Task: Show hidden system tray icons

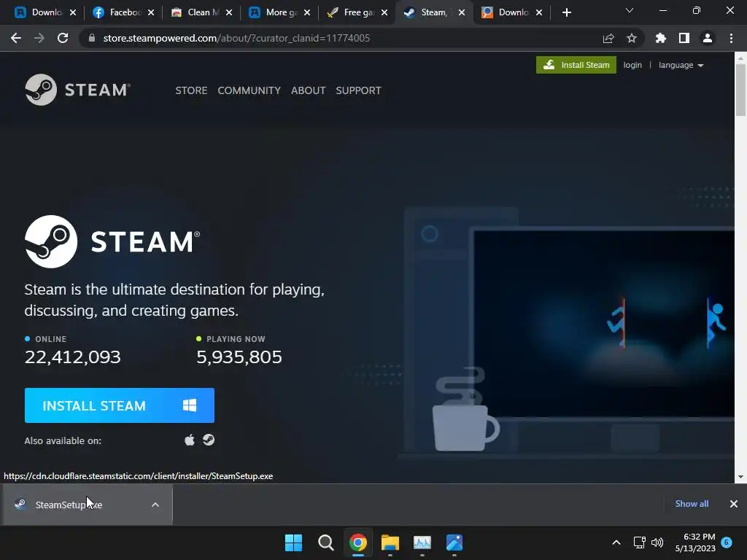Action: coord(616,542)
